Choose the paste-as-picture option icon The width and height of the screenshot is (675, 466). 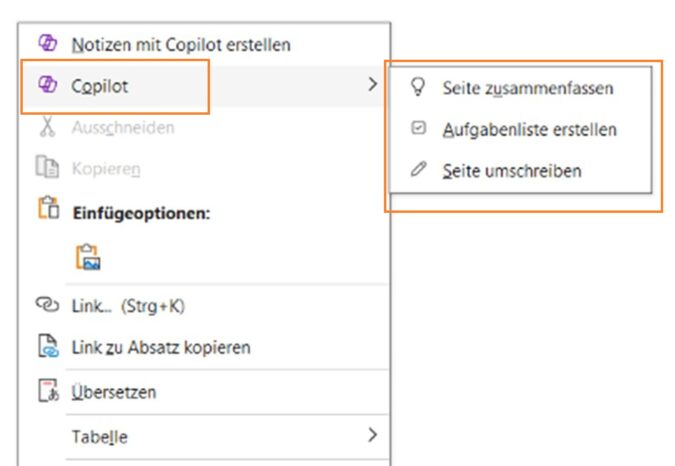click(88, 257)
